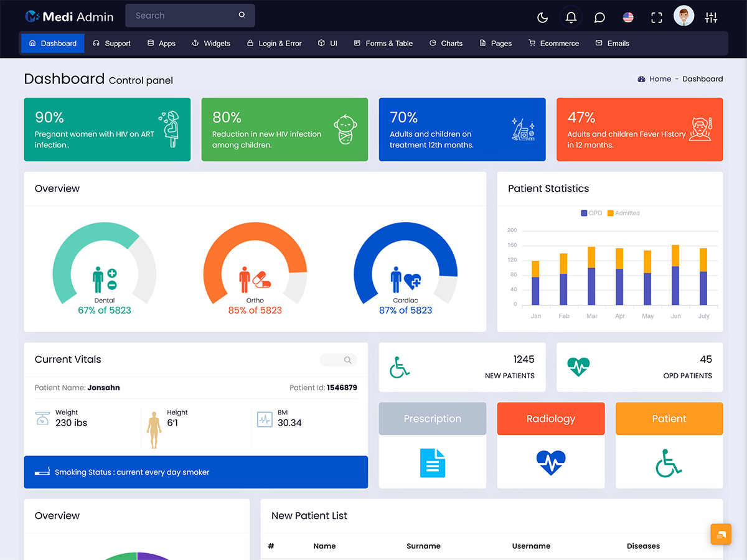
Task: Click the Radiology heart pulse icon
Action: (551, 463)
